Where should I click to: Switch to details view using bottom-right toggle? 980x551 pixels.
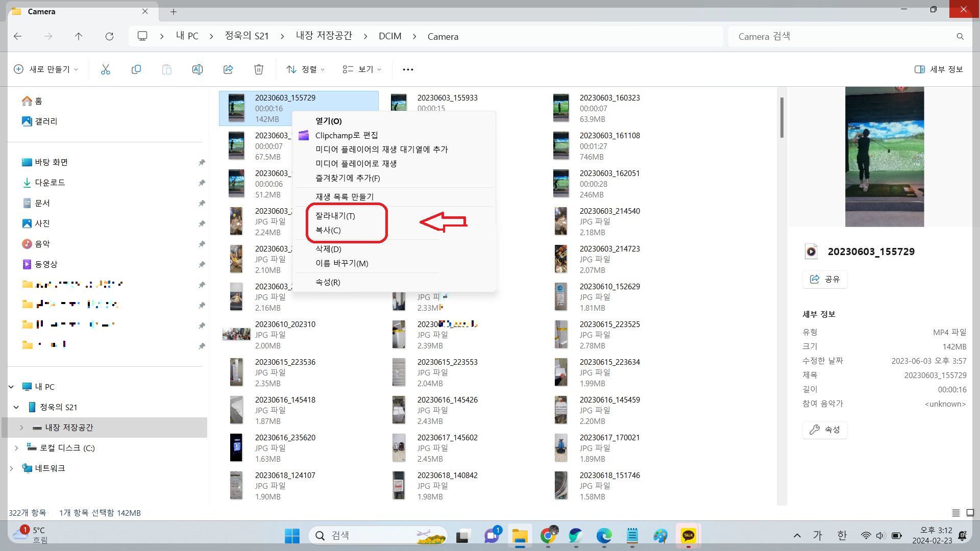pos(957,513)
